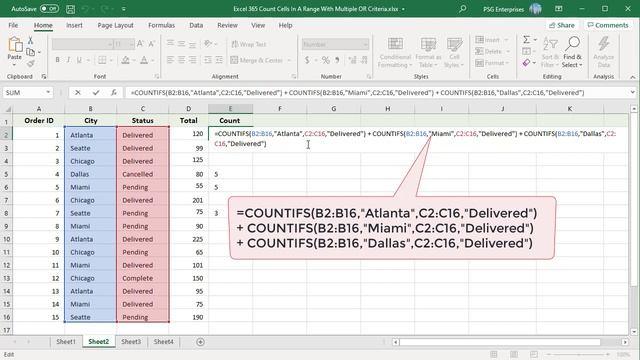Click the Insert cells button
This screenshot has width=640, height=360.
tap(488, 40)
